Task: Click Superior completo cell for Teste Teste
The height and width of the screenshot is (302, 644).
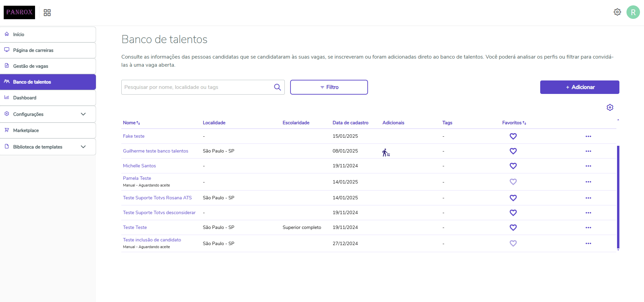Action: tap(302, 228)
